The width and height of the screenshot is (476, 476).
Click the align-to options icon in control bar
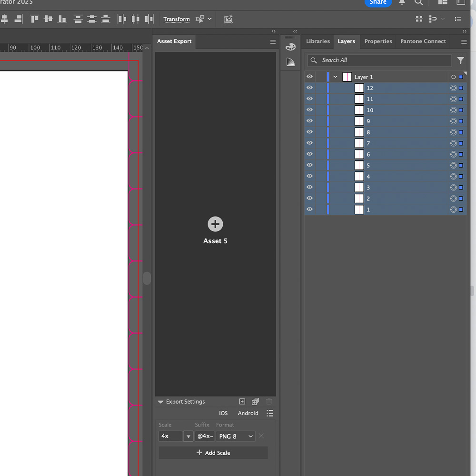pos(433,19)
